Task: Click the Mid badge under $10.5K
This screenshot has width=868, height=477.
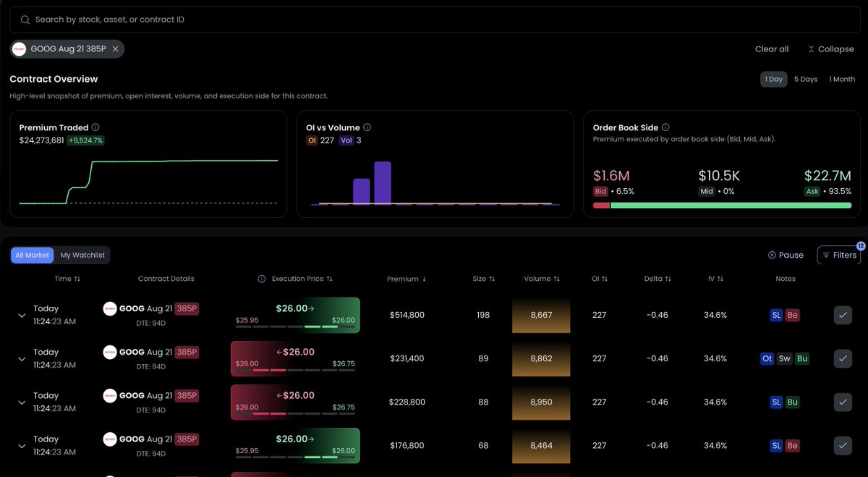Action: pyautogui.click(x=707, y=192)
